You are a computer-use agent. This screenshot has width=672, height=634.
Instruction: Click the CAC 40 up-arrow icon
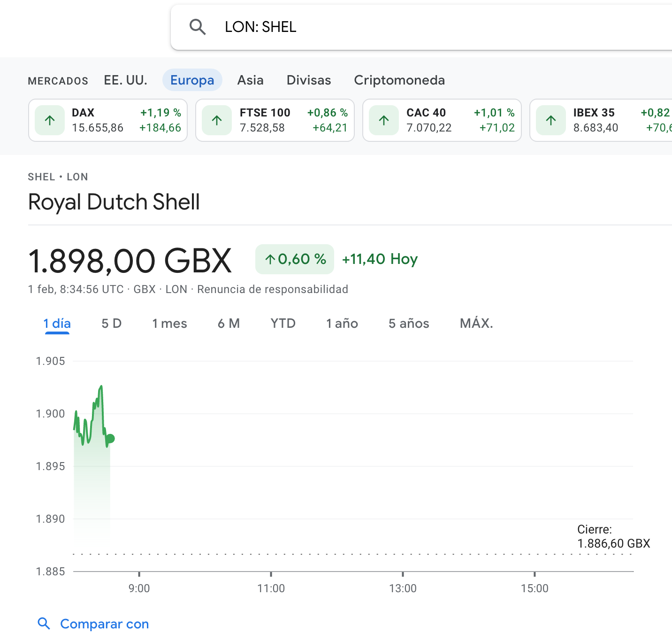coord(384,120)
